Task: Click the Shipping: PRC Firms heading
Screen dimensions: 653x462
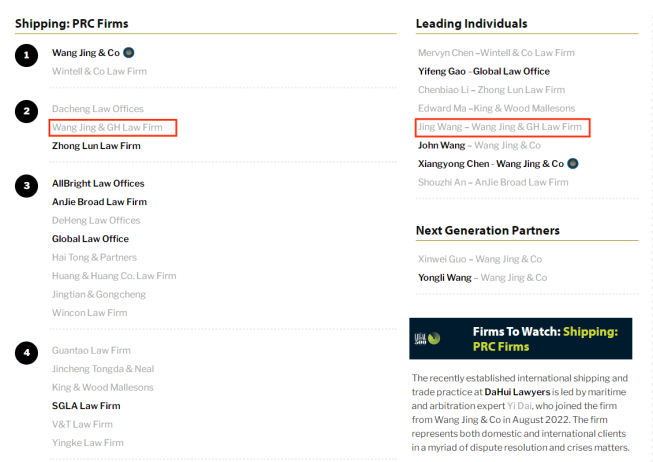Action: click(72, 24)
